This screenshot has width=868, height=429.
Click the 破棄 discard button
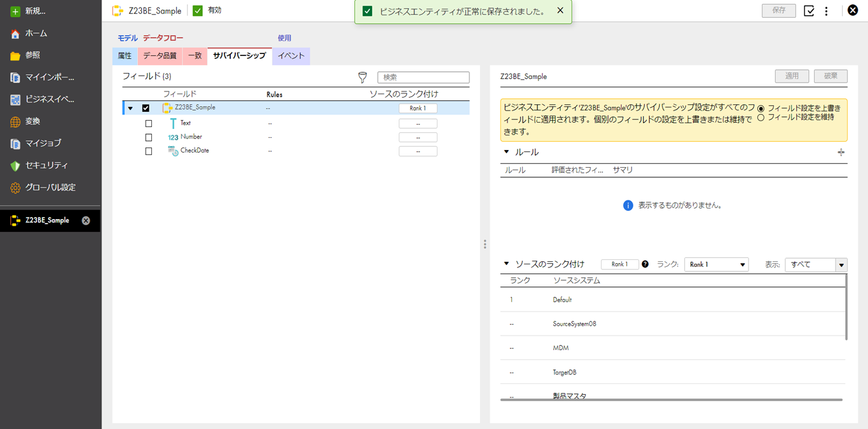pos(830,76)
